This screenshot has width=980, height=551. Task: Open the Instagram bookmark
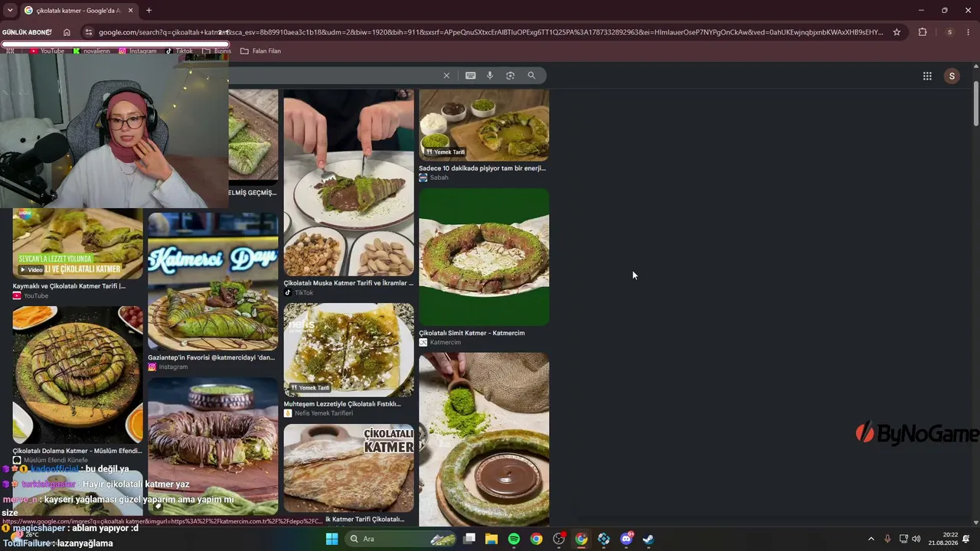[x=139, y=51]
